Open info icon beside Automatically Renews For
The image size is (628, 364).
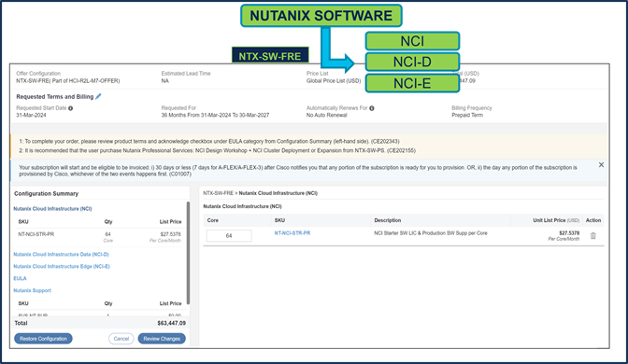pyautogui.click(x=372, y=108)
